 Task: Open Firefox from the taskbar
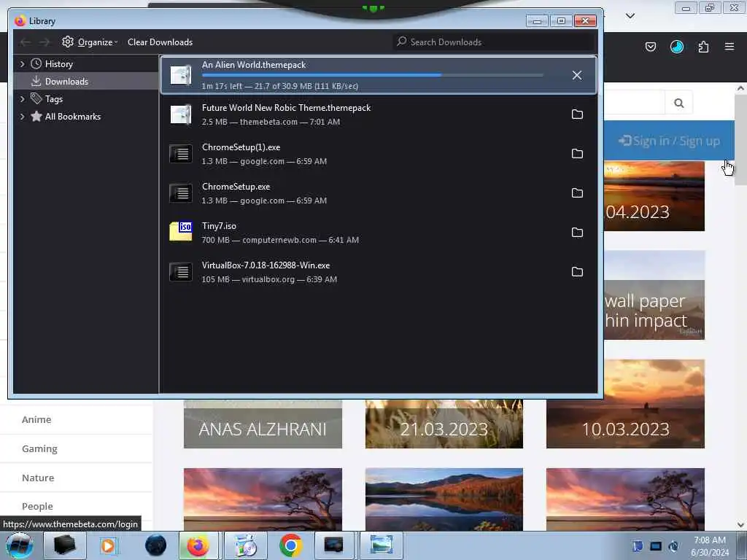pyautogui.click(x=198, y=545)
